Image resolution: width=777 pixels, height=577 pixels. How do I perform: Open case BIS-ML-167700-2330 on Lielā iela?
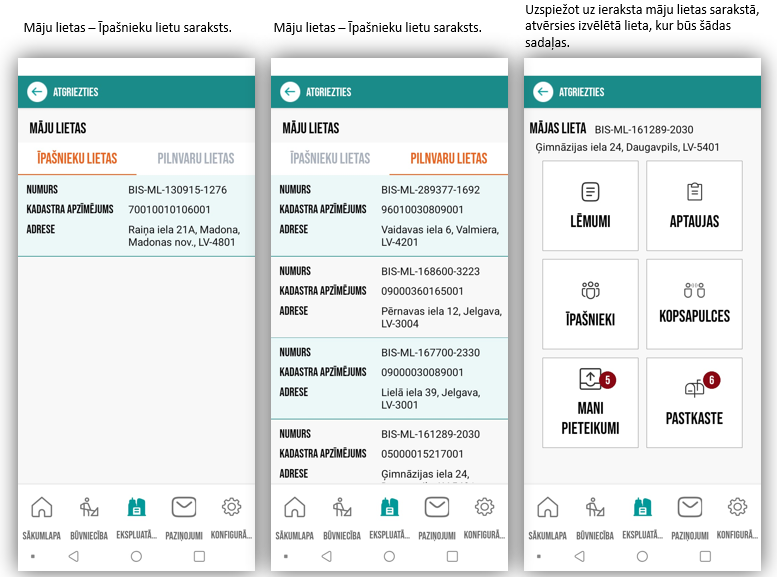coord(390,379)
